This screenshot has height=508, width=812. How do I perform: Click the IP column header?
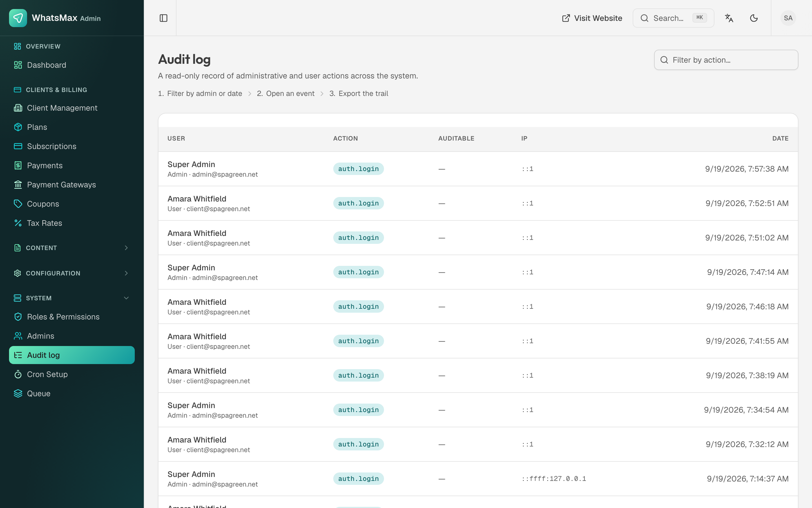click(524, 138)
